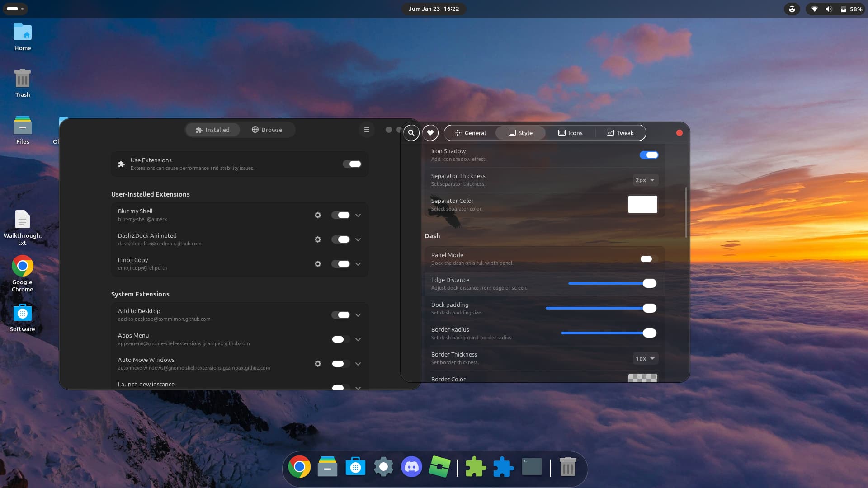Switch to the Tweak tab

[620, 133]
